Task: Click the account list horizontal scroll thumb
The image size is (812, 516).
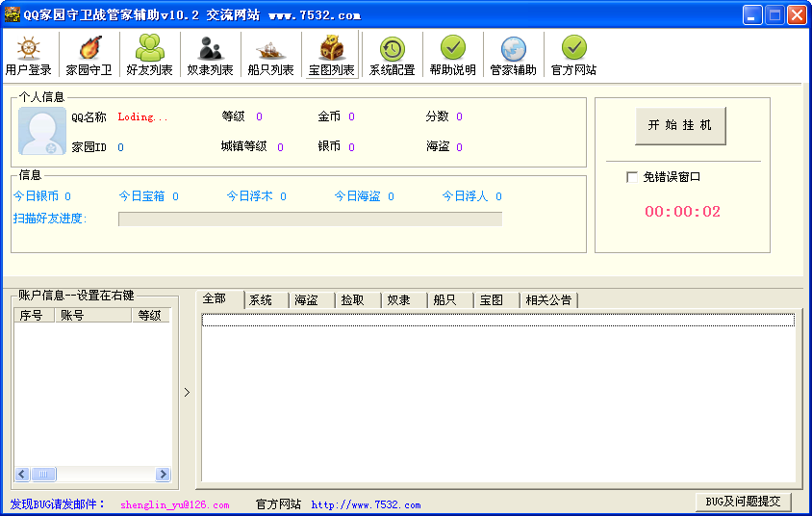Action: (43, 474)
